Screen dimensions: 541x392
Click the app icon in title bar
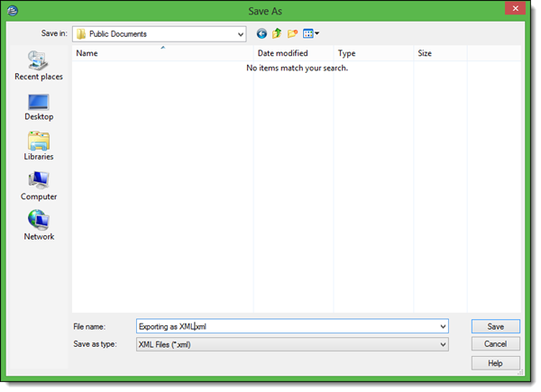click(12, 11)
